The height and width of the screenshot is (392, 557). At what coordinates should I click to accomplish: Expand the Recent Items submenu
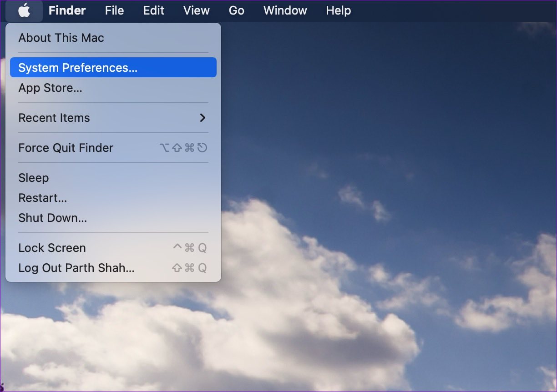pos(113,118)
